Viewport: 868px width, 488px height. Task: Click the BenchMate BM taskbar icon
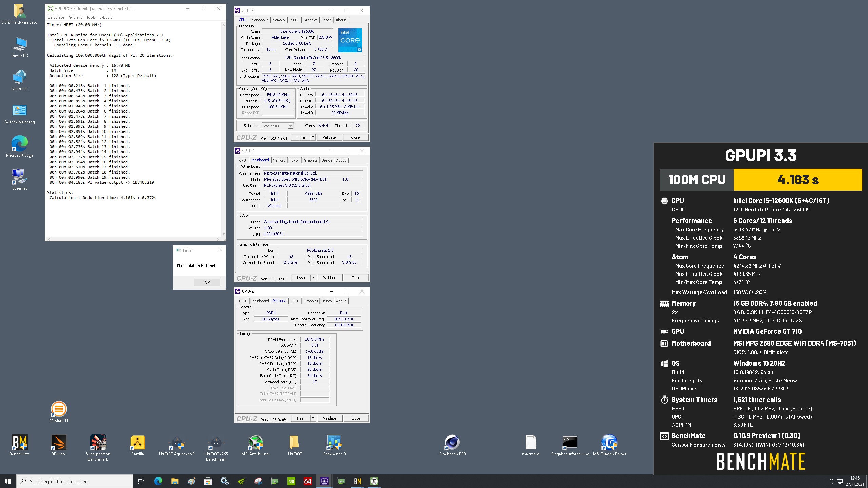(357, 481)
